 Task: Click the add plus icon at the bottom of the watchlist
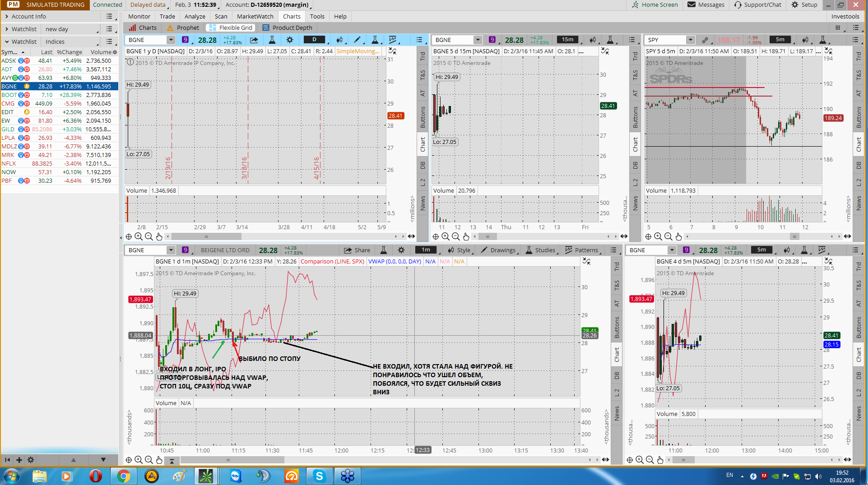click(19, 460)
